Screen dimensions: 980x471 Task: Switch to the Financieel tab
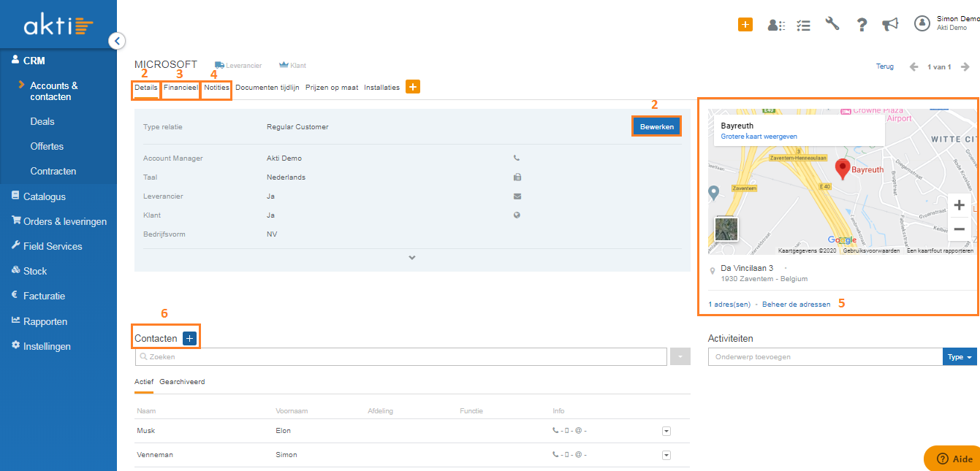coord(181,88)
